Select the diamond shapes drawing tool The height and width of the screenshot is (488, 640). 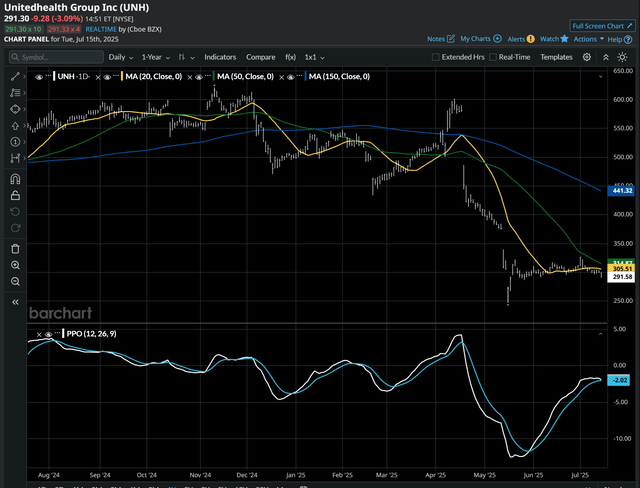pyautogui.click(x=15, y=109)
